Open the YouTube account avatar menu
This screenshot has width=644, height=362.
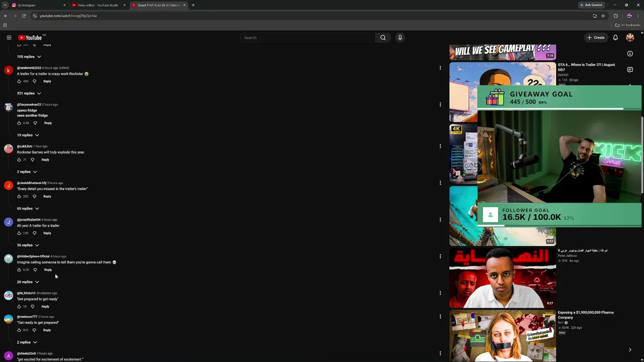click(x=630, y=38)
